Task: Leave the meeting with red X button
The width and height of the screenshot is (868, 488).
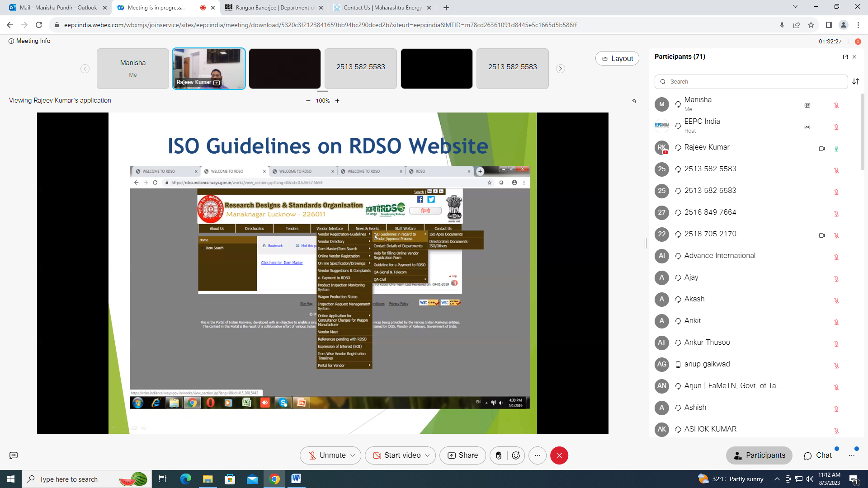Action: point(559,455)
